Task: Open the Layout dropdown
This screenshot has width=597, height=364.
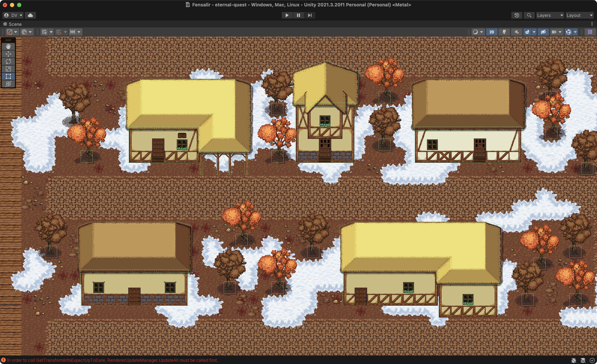Action: (579, 15)
